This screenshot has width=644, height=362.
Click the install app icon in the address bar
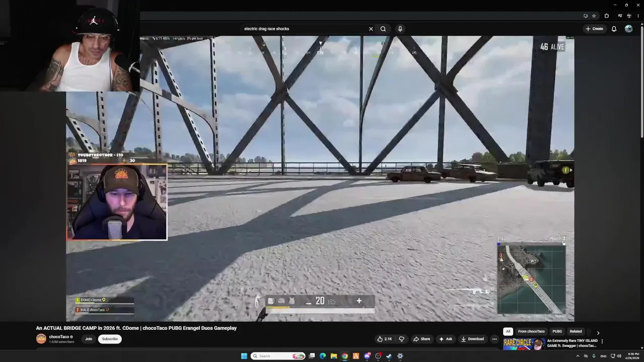(586, 16)
